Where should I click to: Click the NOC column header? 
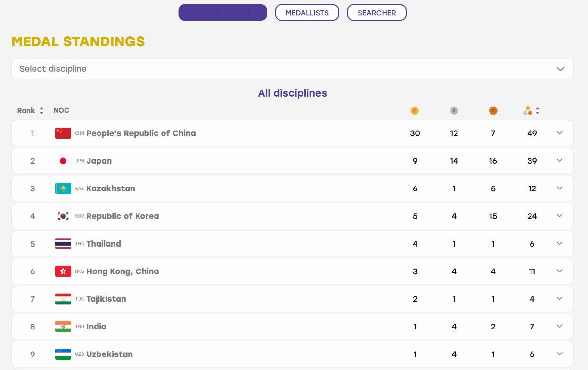point(61,110)
